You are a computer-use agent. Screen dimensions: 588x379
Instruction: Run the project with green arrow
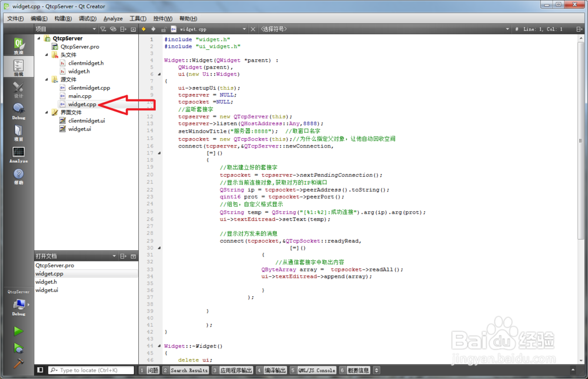click(x=18, y=331)
